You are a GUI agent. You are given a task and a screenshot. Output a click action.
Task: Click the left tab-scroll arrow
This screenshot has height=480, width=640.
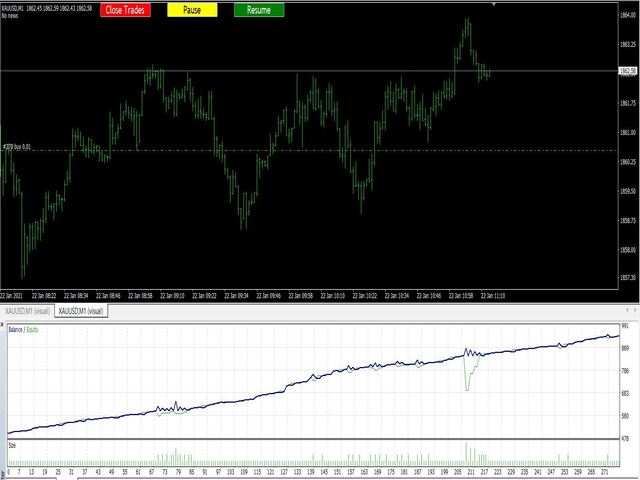pos(627,311)
